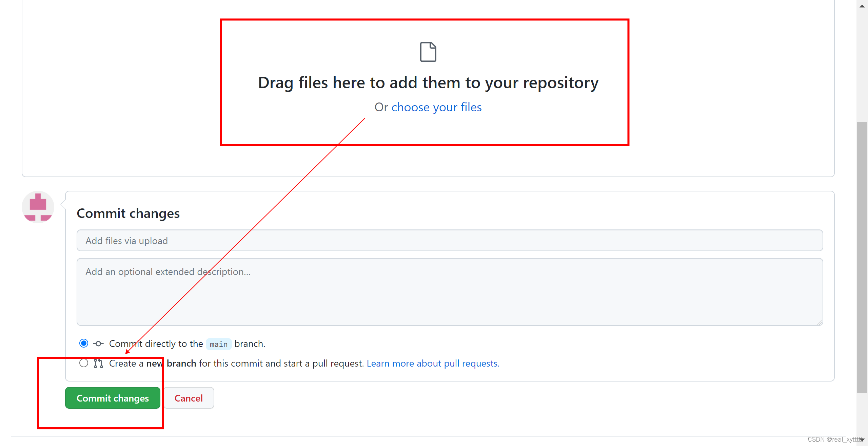Click the pull request icon beside new branch
868x446 pixels.
[x=98, y=364]
